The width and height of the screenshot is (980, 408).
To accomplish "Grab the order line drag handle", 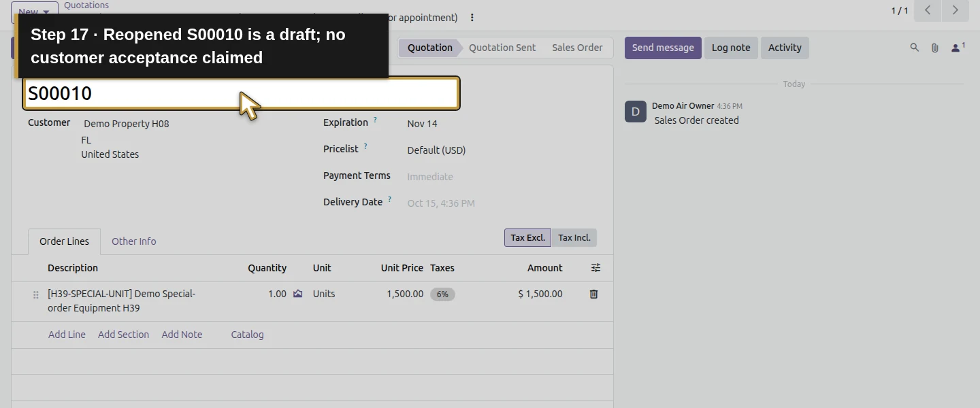I will click(x=36, y=294).
